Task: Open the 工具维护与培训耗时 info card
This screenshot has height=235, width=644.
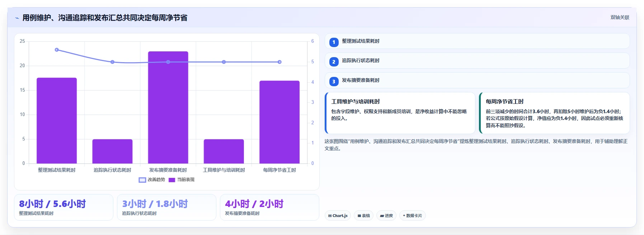Action: 400,113
